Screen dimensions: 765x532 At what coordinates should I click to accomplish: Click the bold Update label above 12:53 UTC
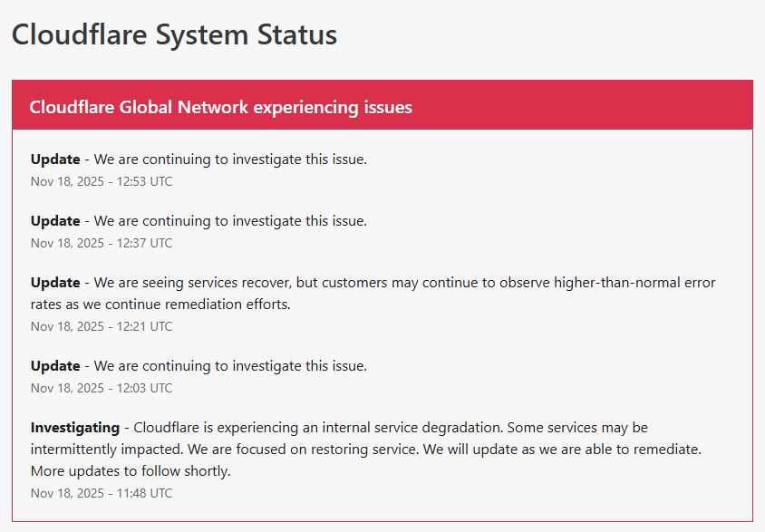pos(55,160)
